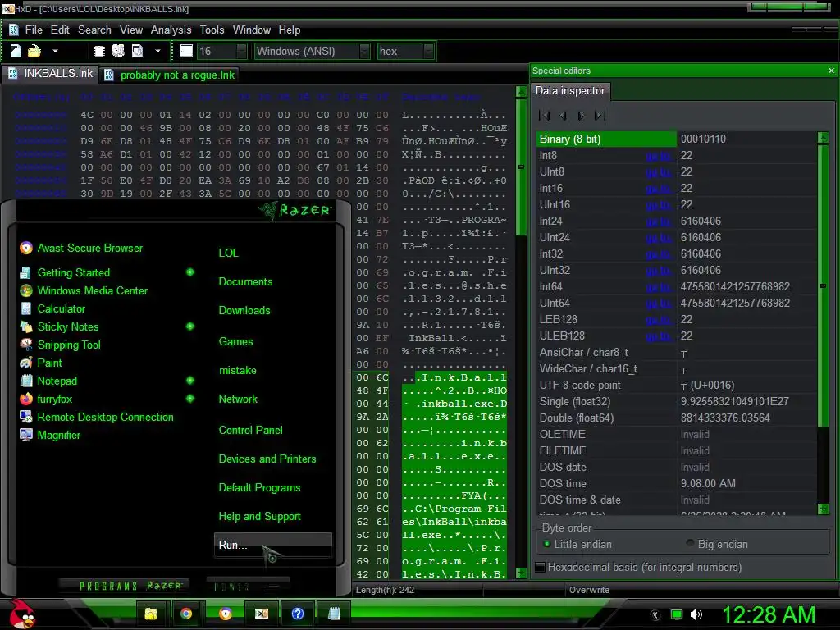Open the File menu
Screen dimensions: 840x630
34,30
